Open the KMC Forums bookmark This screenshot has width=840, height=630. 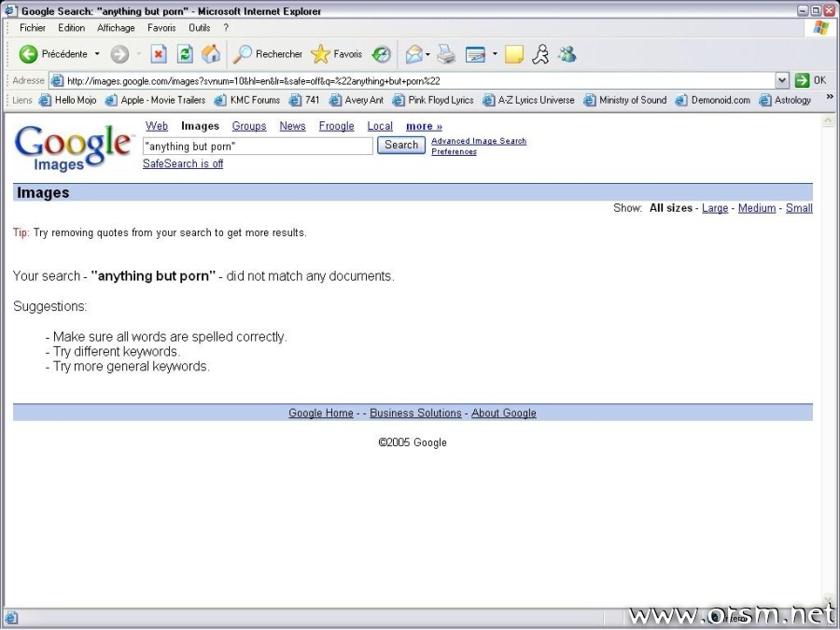(x=247, y=100)
